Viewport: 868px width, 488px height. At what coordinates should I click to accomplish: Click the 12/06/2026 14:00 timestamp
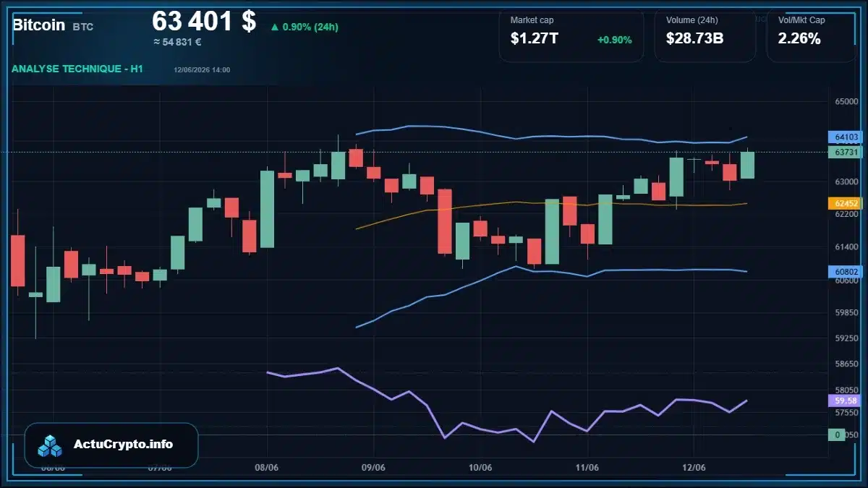point(202,69)
